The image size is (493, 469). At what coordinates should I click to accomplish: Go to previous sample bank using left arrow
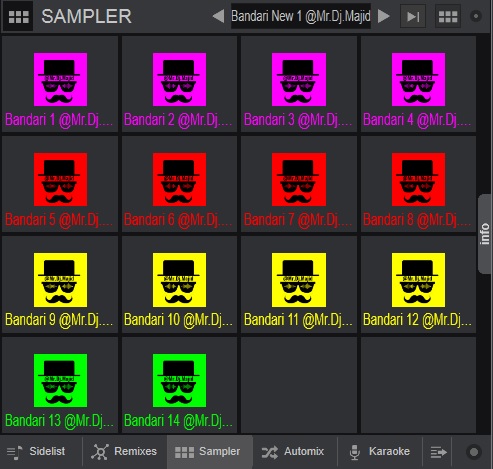click(219, 16)
